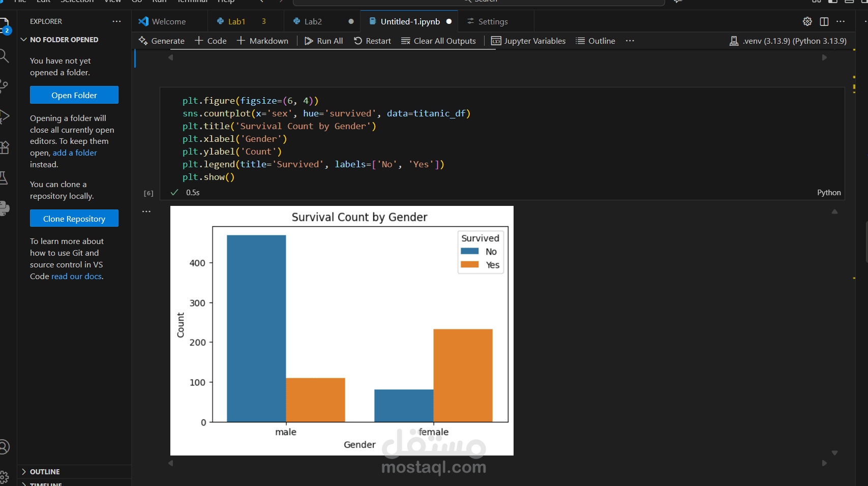This screenshot has height=486, width=868.
Task: Open the Extensions view
Action: (x=4, y=147)
